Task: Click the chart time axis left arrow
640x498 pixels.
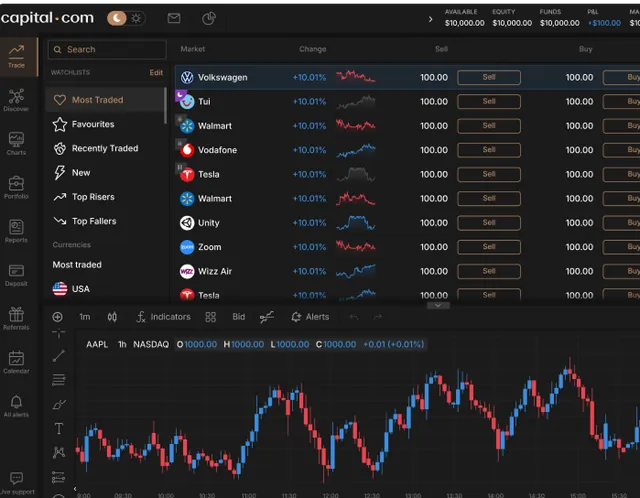Action: pos(75,489)
